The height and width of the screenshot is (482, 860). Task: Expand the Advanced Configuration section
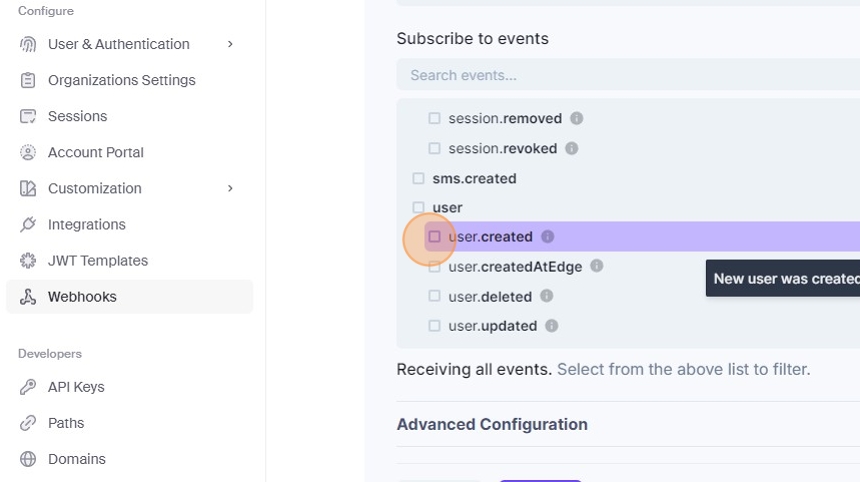[492, 424]
